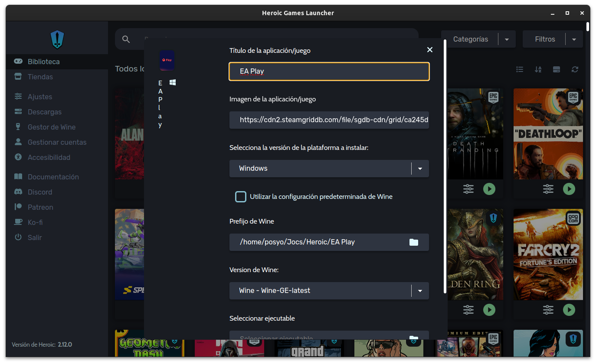
Task: Open settings sliders icon for Far Cry 2
Action: pyautogui.click(x=548, y=309)
